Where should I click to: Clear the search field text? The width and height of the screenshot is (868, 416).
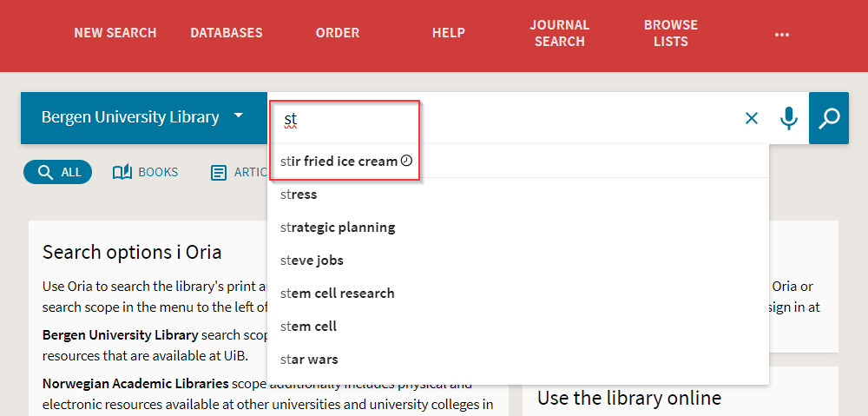click(752, 118)
